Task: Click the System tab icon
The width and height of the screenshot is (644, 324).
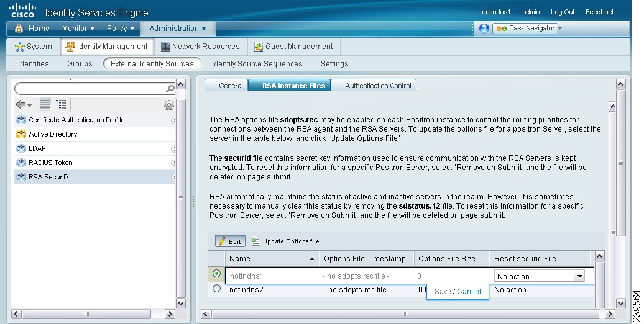Action: coord(20,47)
